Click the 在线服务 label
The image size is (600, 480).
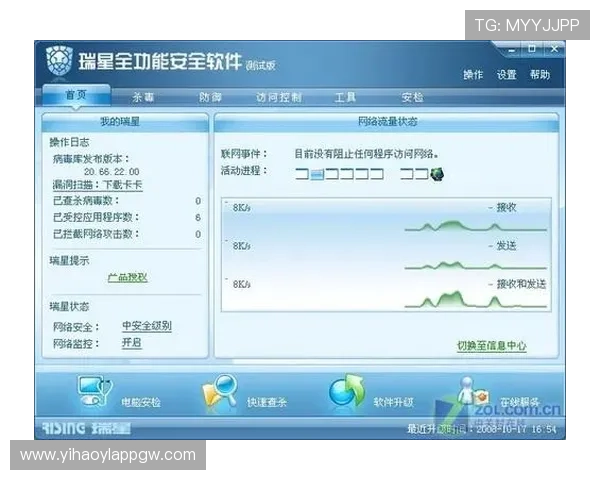519,402
